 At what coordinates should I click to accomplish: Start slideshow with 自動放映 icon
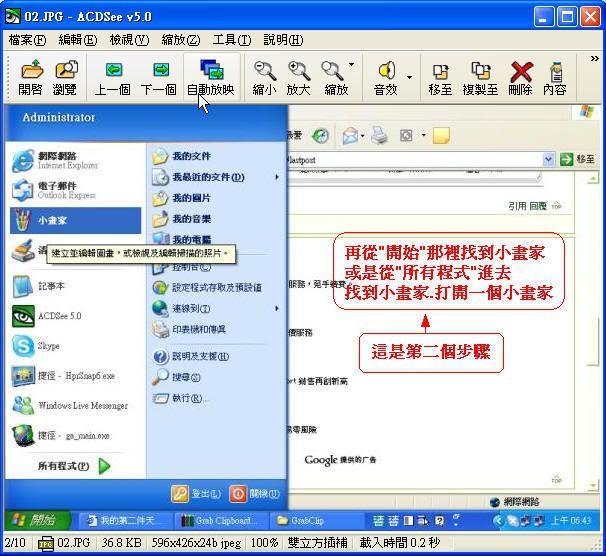pyautogui.click(x=211, y=77)
